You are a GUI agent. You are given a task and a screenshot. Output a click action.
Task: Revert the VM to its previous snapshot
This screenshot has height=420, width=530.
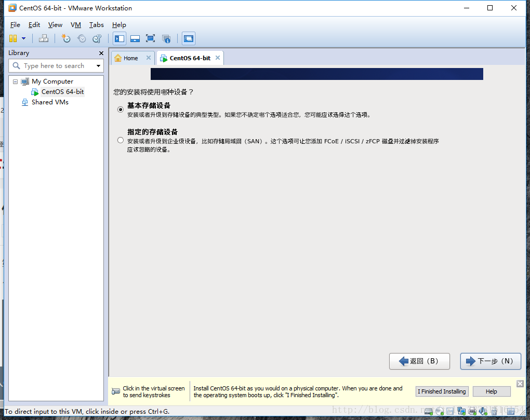pos(82,38)
